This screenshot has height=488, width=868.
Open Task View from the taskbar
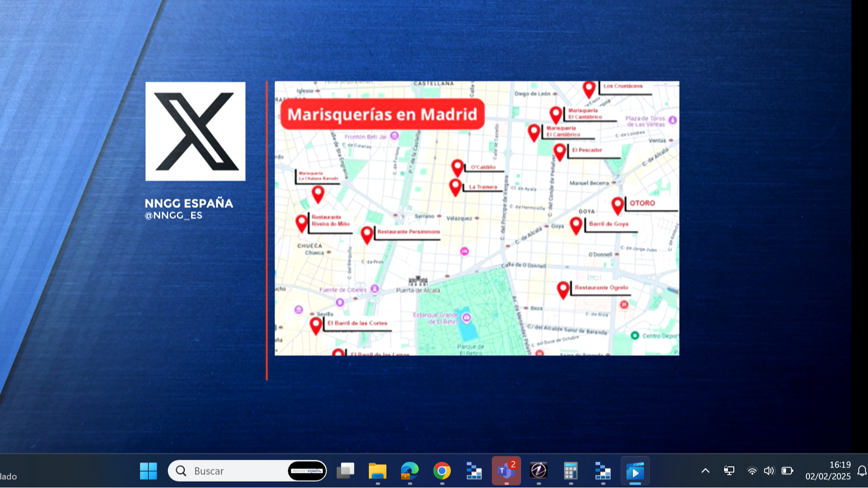(x=345, y=471)
